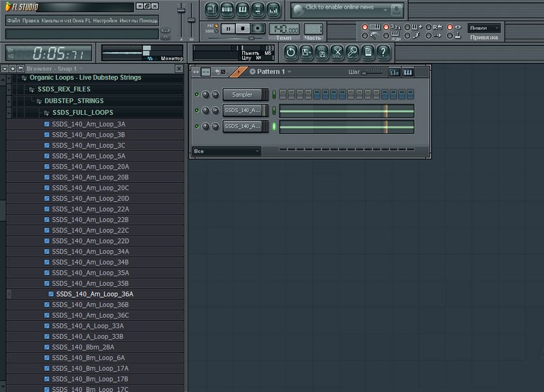Viewport: 544px width, 392px height.
Task: Click the Stop button in transport
Action: [x=243, y=29]
